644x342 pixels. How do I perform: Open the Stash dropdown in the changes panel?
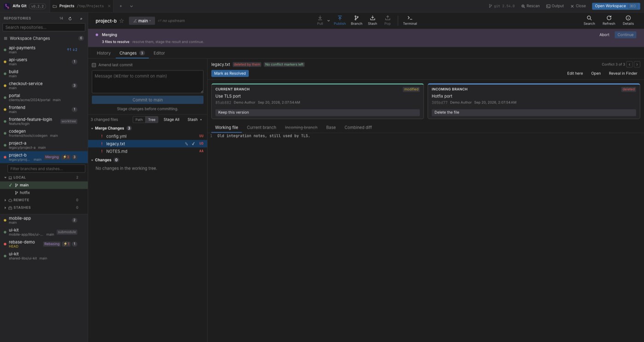pyautogui.click(x=194, y=120)
